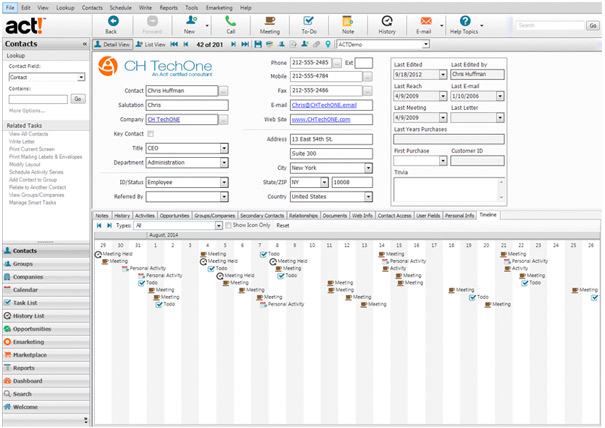Open Emarketing in navigation sidebar
This screenshot has width=605, height=428.
tap(46, 342)
